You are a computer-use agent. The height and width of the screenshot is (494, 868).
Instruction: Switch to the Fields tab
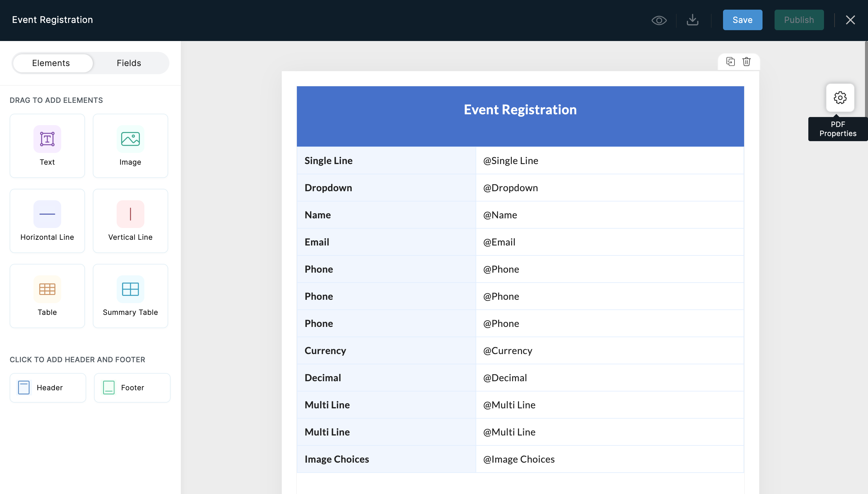click(129, 63)
